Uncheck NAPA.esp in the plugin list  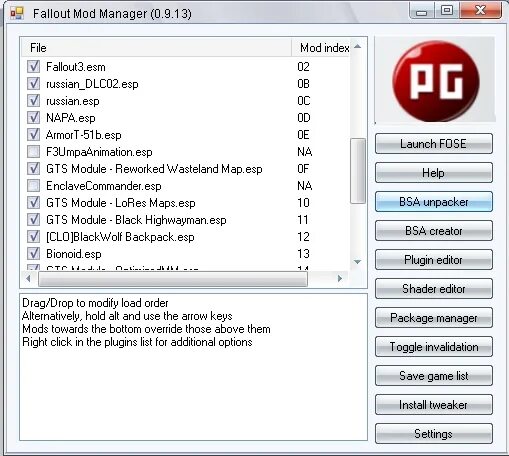(x=33, y=118)
